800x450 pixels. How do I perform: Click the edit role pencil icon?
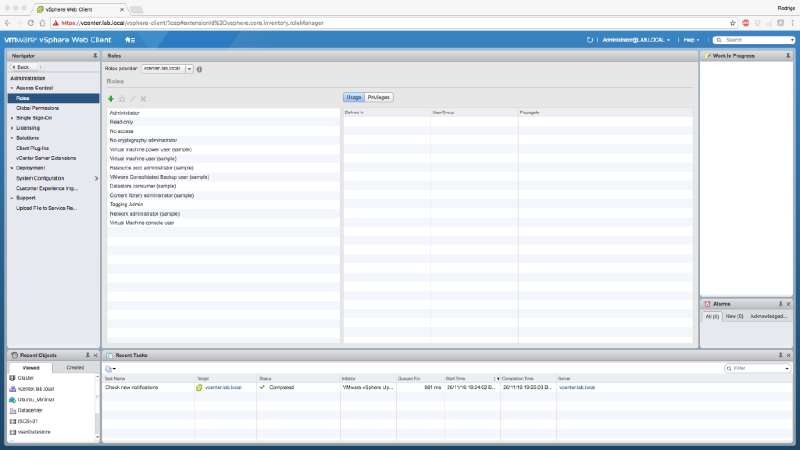(133, 98)
